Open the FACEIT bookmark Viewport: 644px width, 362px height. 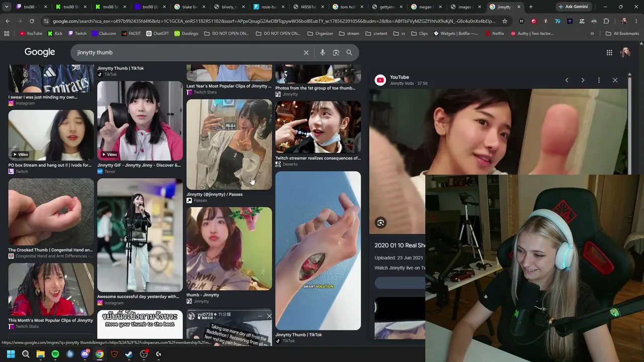[131, 34]
